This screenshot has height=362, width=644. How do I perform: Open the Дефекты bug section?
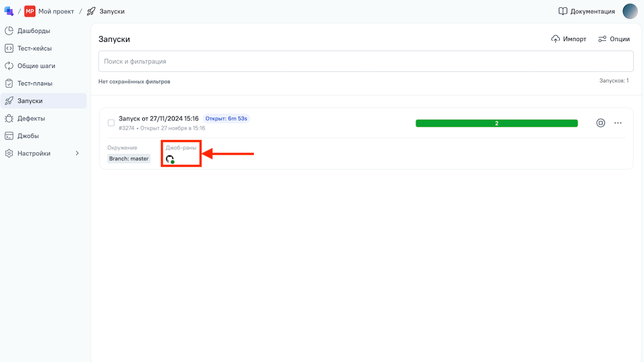(31, 118)
